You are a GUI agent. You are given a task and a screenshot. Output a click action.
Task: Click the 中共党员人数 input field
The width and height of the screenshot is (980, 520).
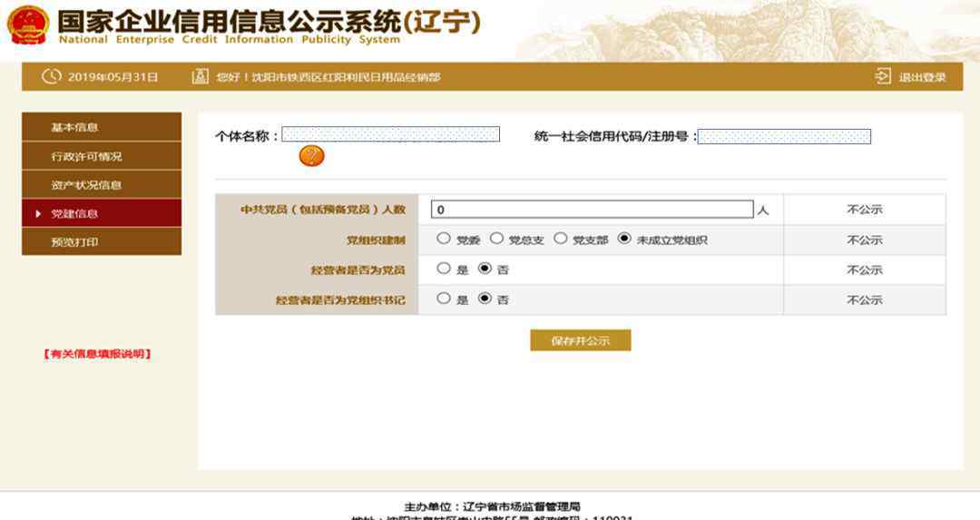[x=593, y=210]
